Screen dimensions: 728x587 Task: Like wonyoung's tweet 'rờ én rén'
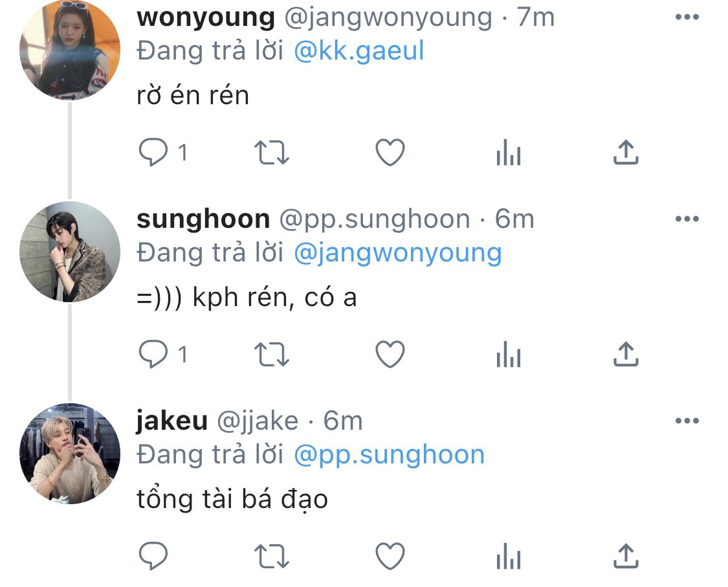click(390, 152)
